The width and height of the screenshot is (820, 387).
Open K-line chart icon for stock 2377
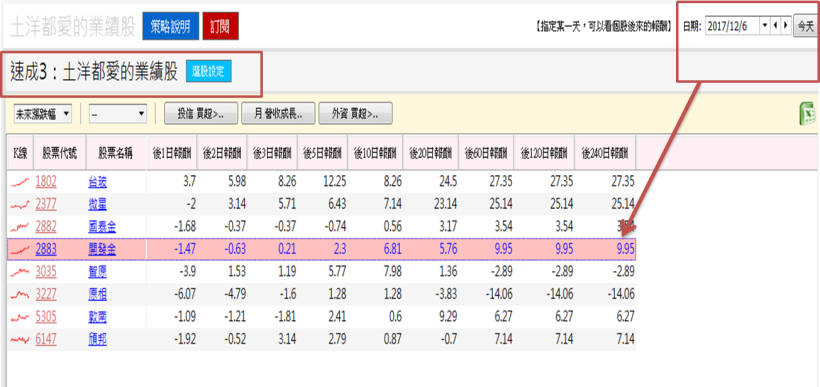click(x=20, y=204)
